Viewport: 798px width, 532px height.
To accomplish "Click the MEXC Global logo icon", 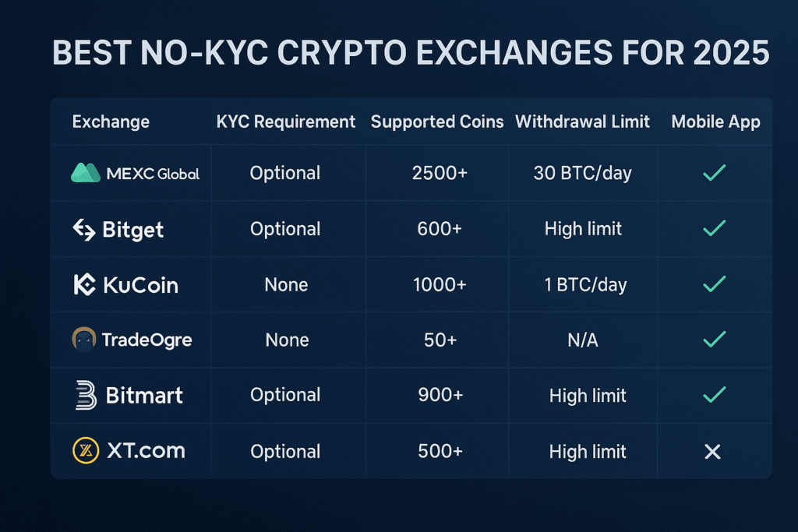I will (x=86, y=173).
